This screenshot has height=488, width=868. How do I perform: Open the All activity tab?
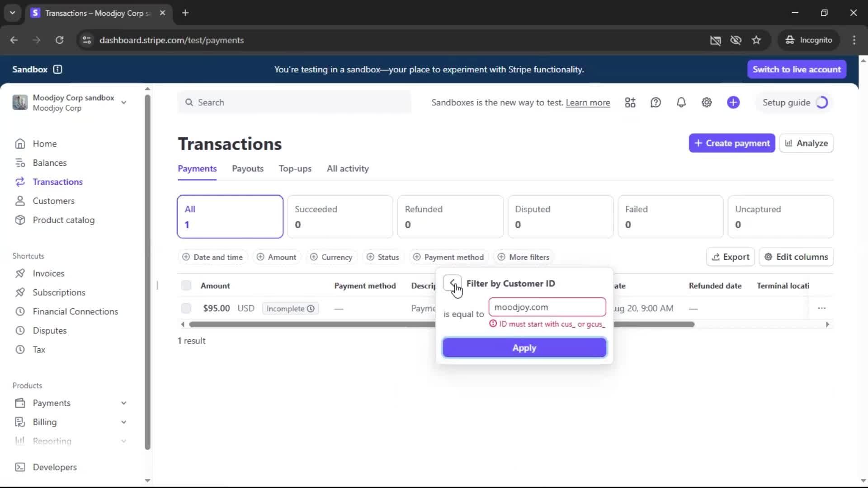(x=348, y=169)
